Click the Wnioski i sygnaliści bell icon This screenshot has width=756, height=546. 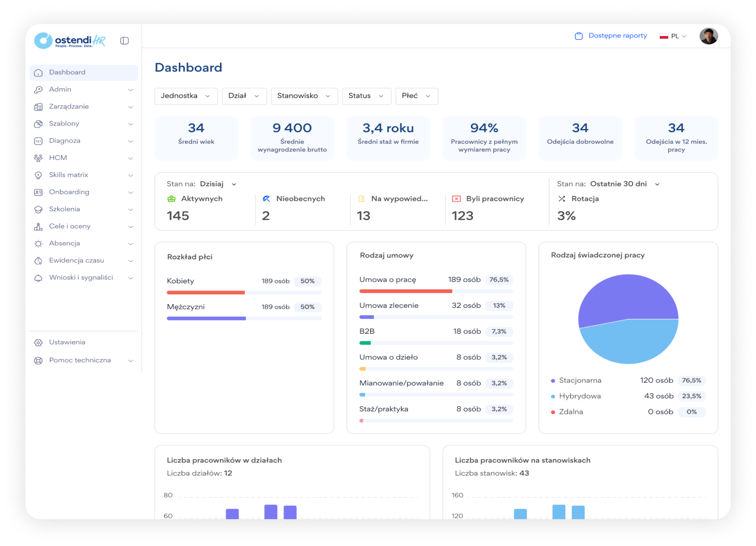[x=38, y=278]
